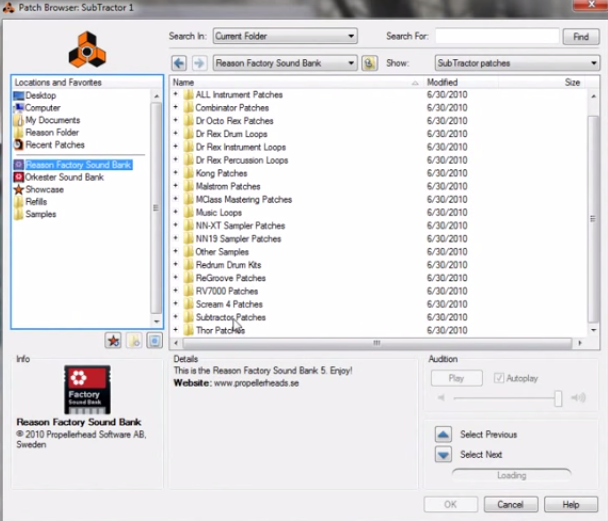Open My Documents location
The image size is (608, 521).
52,120
